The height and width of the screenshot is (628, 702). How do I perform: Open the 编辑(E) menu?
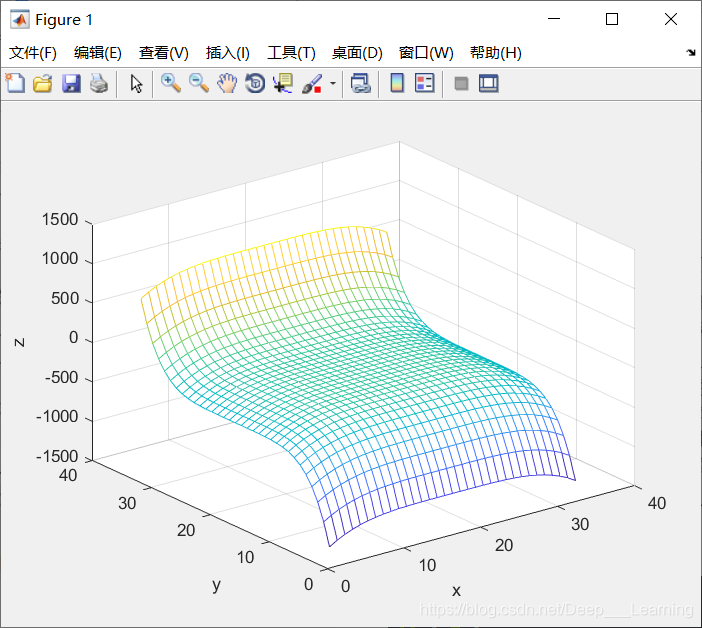click(98, 53)
